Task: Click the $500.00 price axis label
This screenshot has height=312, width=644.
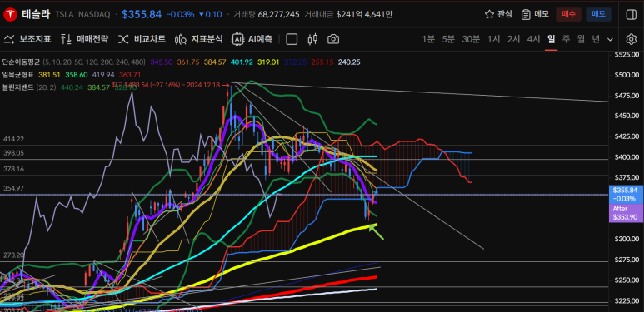Action: pyautogui.click(x=627, y=75)
